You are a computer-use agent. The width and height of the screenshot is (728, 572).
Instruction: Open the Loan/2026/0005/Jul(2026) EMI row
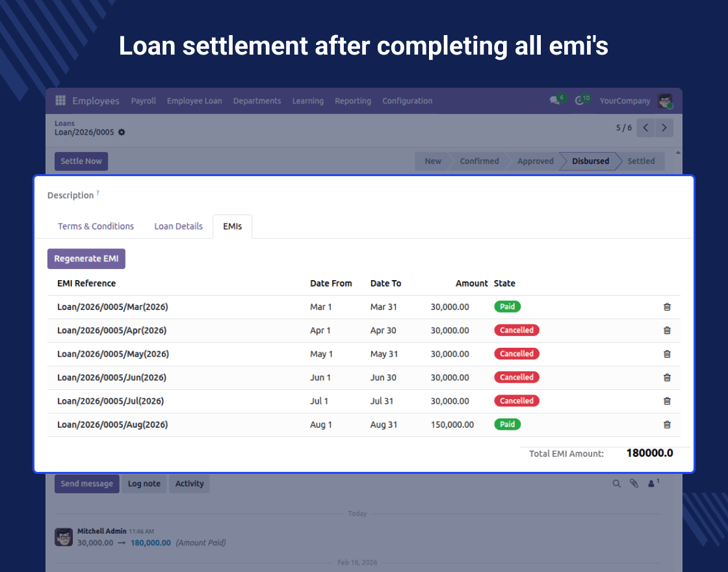pos(363,401)
